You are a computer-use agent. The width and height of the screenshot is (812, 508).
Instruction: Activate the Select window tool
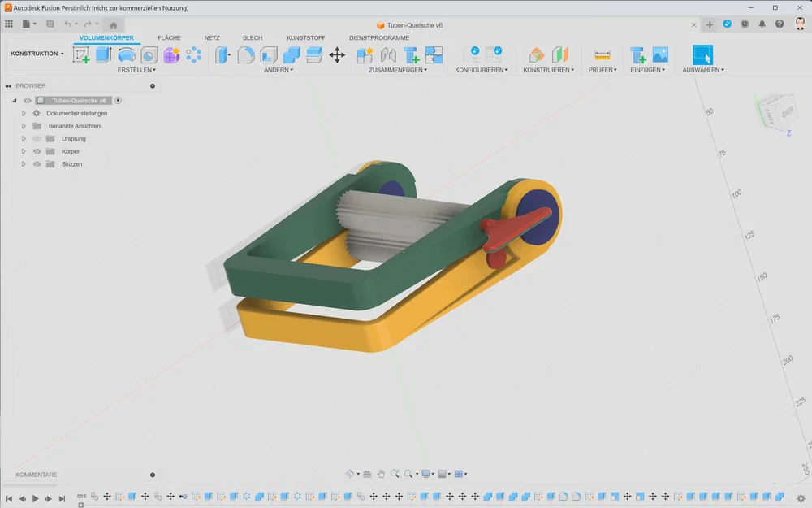702,54
